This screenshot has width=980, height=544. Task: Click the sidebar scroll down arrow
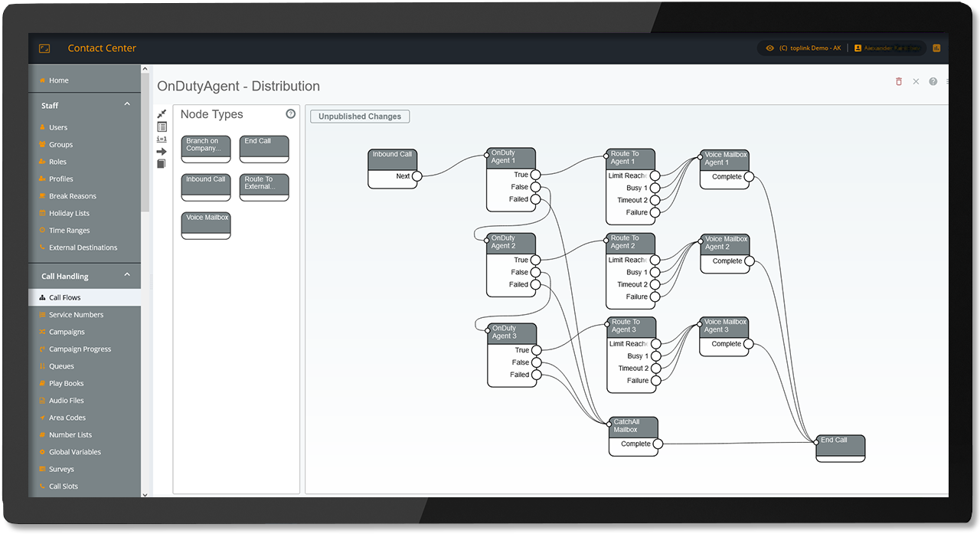(x=145, y=494)
